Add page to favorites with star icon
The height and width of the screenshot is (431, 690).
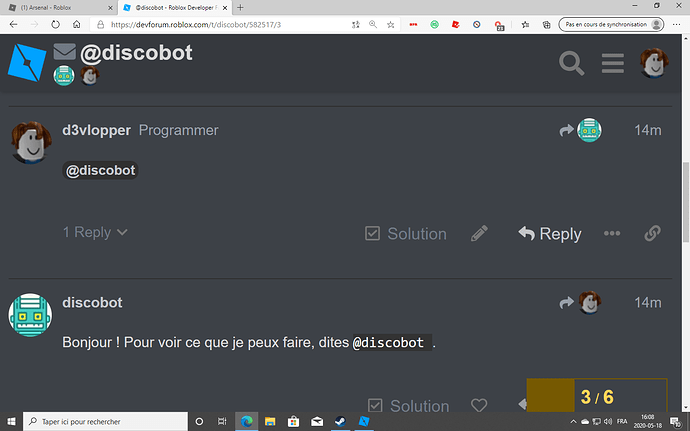[x=390, y=25]
